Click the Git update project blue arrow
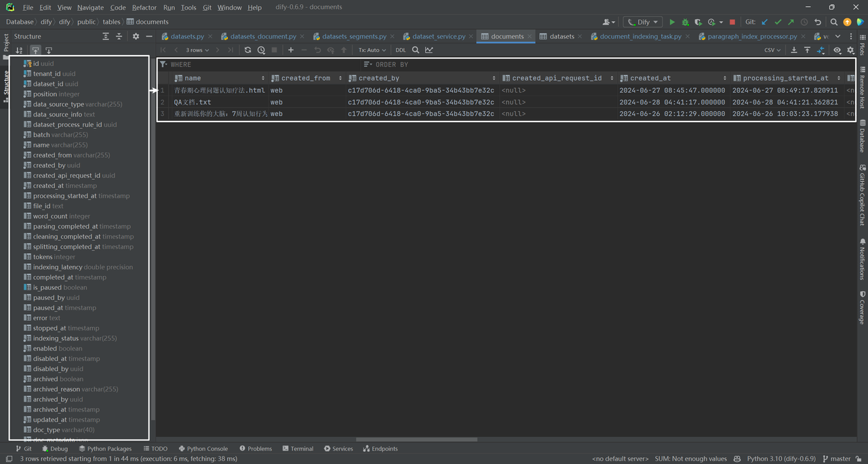868x464 pixels. [x=765, y=22]
